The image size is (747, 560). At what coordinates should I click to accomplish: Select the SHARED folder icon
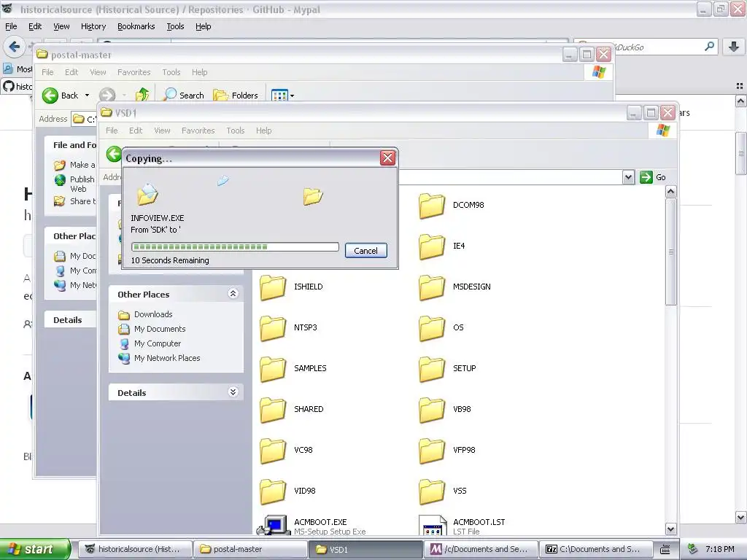[273, 410]
